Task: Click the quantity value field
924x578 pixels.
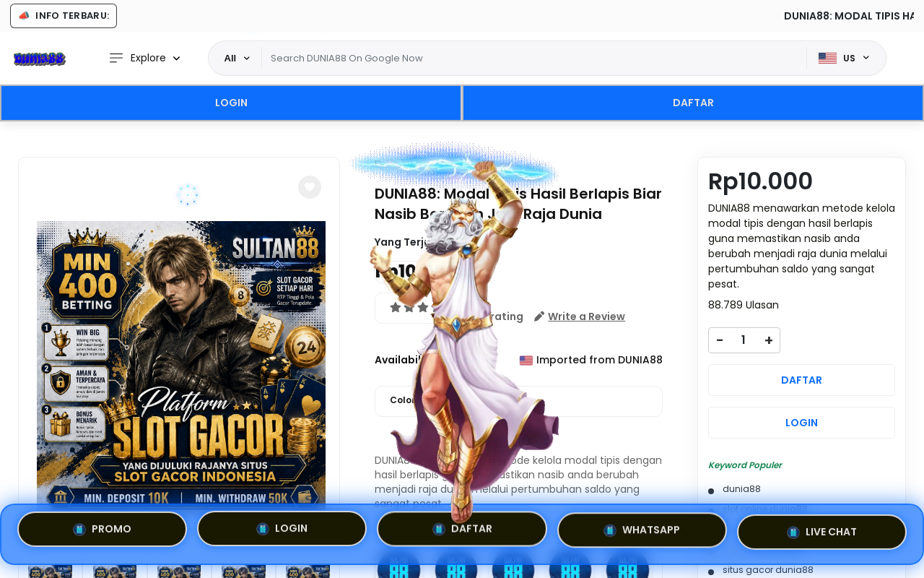Action: (744, 340)
